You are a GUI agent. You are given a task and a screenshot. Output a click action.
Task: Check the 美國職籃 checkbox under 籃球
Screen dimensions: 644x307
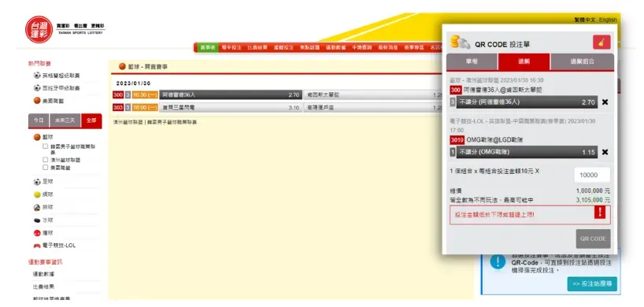pos(46,168)
